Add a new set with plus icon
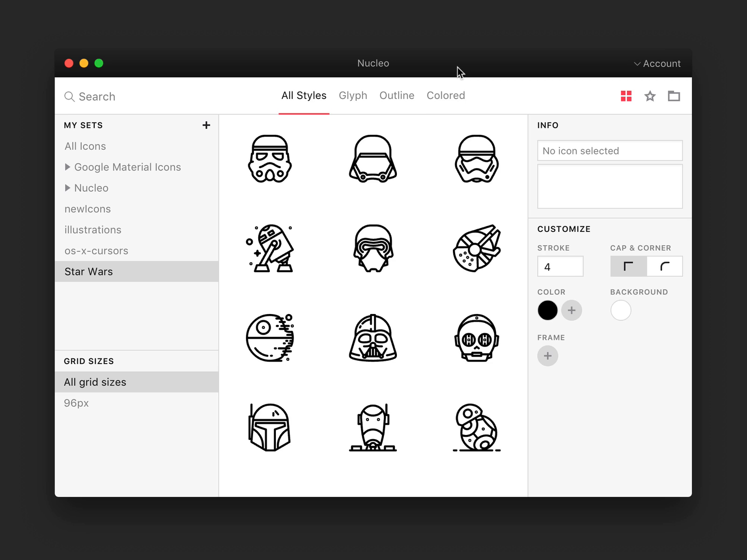Image resolution: width=747 pixels, height=560 pixels. point(206,125)
